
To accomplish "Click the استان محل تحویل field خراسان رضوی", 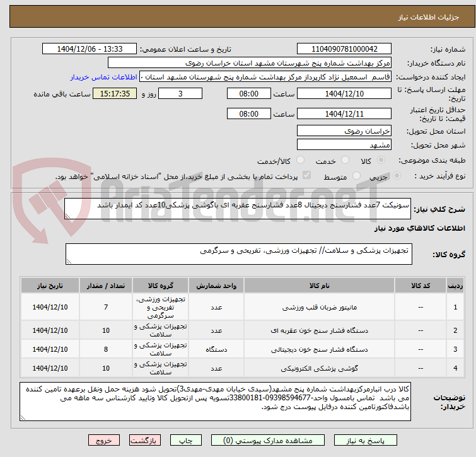I will (x=344, y=130).
